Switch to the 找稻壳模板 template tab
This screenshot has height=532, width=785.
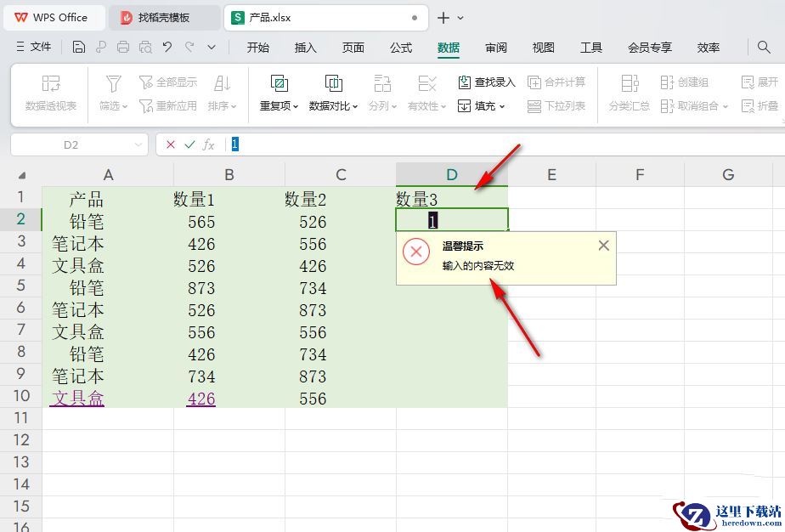[x=164, y=18]
